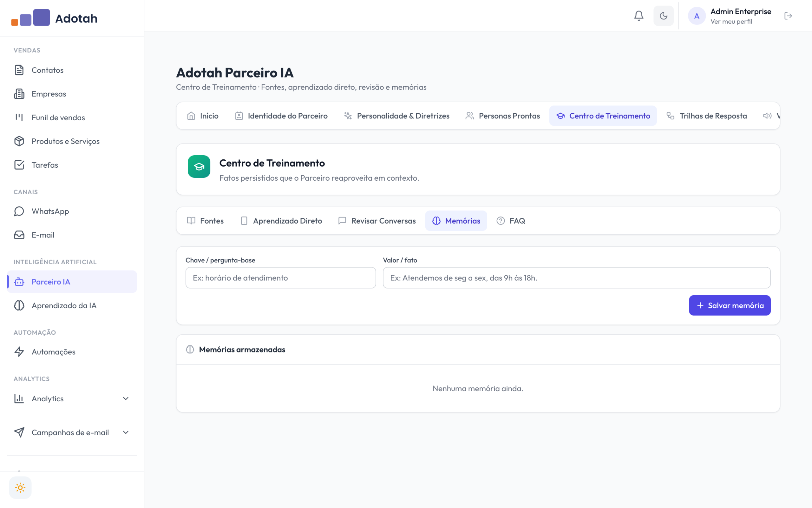Toggle dark mode with moon icon
This screenshot has width=812, height=508.
[663, 16]
